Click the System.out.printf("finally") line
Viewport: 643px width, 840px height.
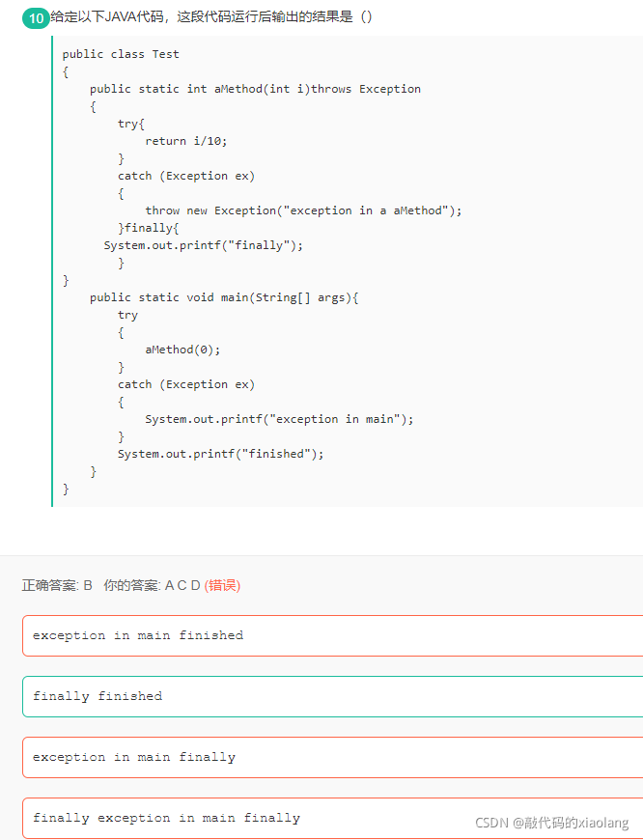pos(203,245)
